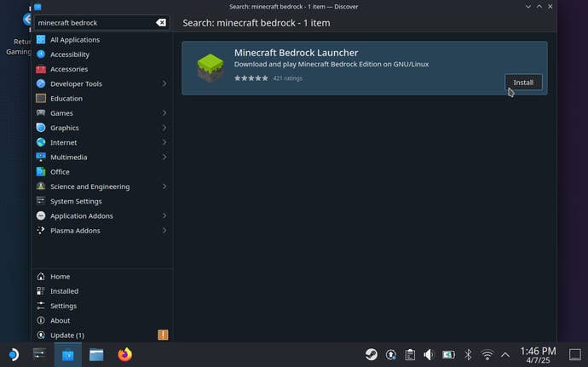The height and width of the screenshot is (367, 588).
Task: Open the Installed applications page
Action: point(102,291)
